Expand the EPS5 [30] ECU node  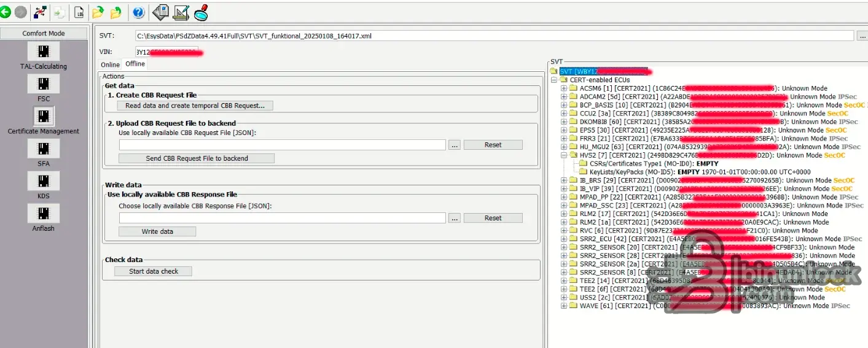tap(564, 130)
